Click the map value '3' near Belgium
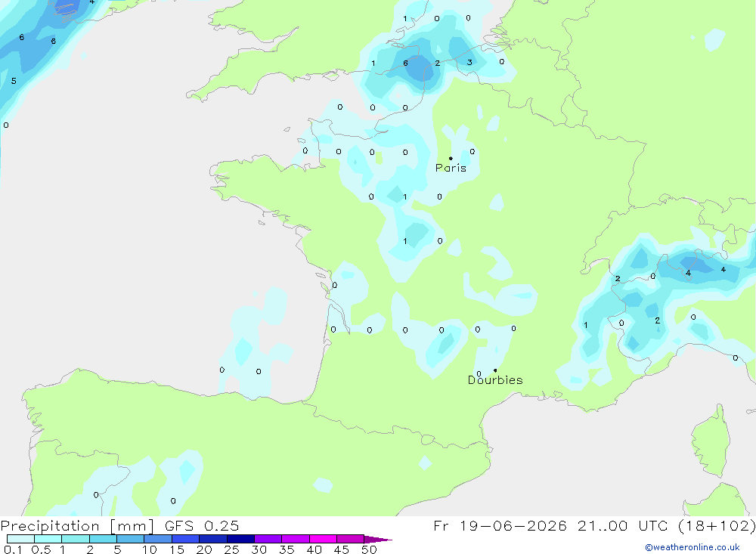 tap(469, 62)
